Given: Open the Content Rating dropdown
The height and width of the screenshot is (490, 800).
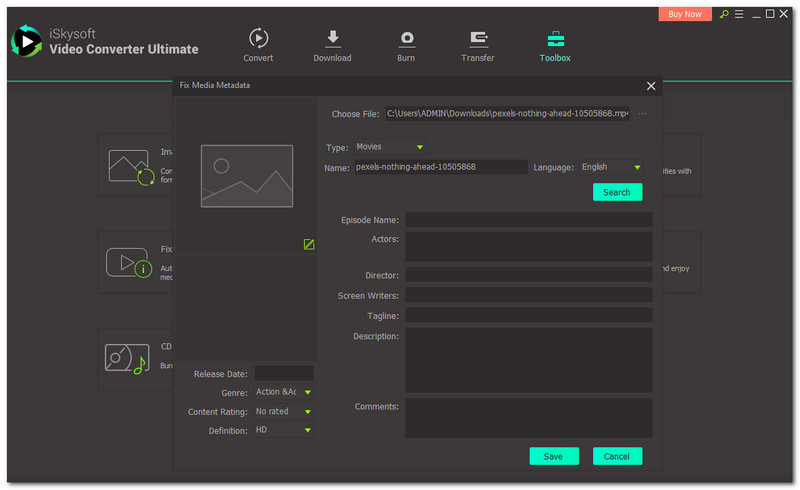Looking at the screenshot, I should pos(284,411).
